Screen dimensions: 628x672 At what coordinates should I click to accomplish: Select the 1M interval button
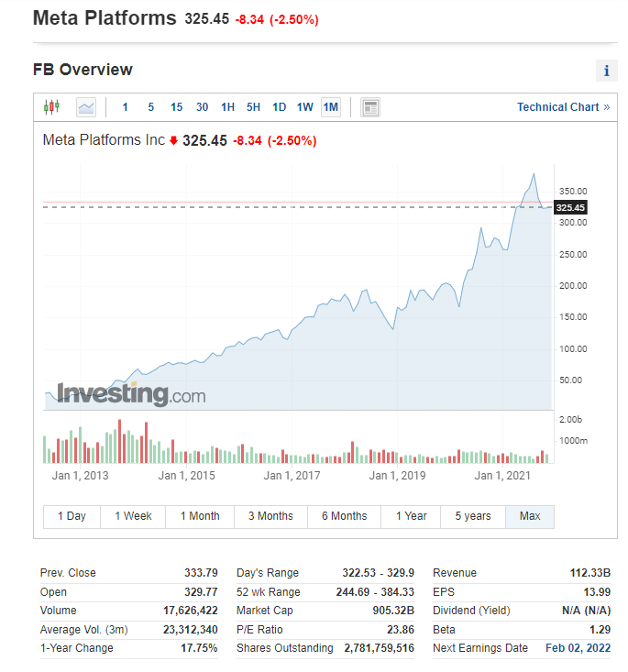pyautogui.click(x=331, y=107)
